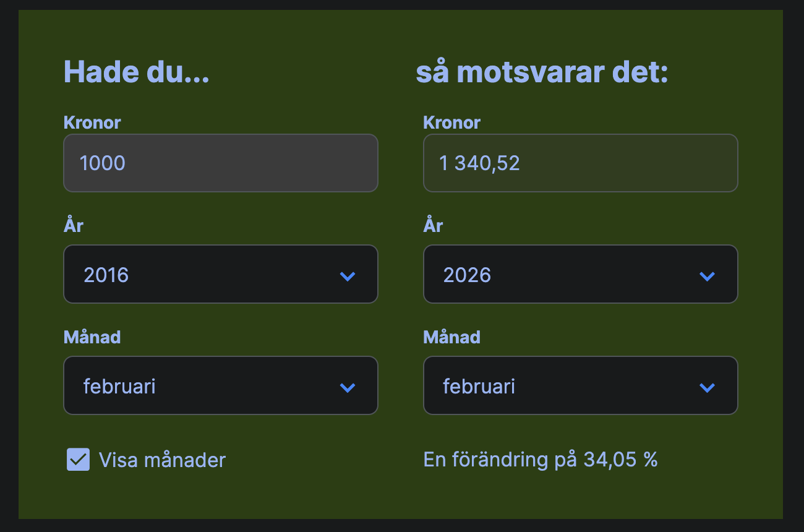Click the chevron arrow on the 2016 year dropdown
The height and width of the screenshot is (532, 804).
[x=348, y=276]
